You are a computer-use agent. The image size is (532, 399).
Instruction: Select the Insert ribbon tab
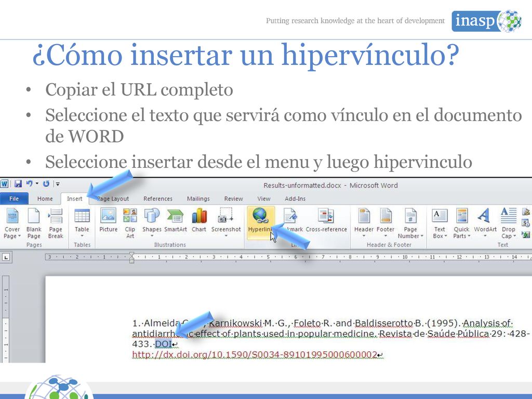[x=74, y=198]
